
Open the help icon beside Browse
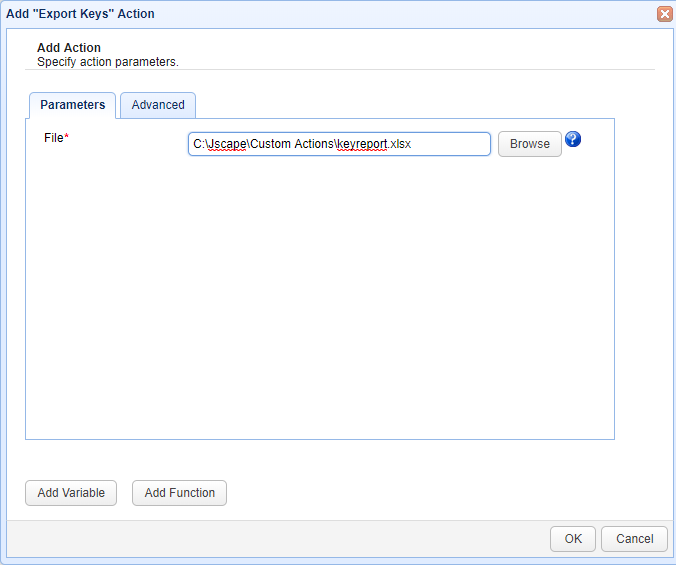point(573,139)
